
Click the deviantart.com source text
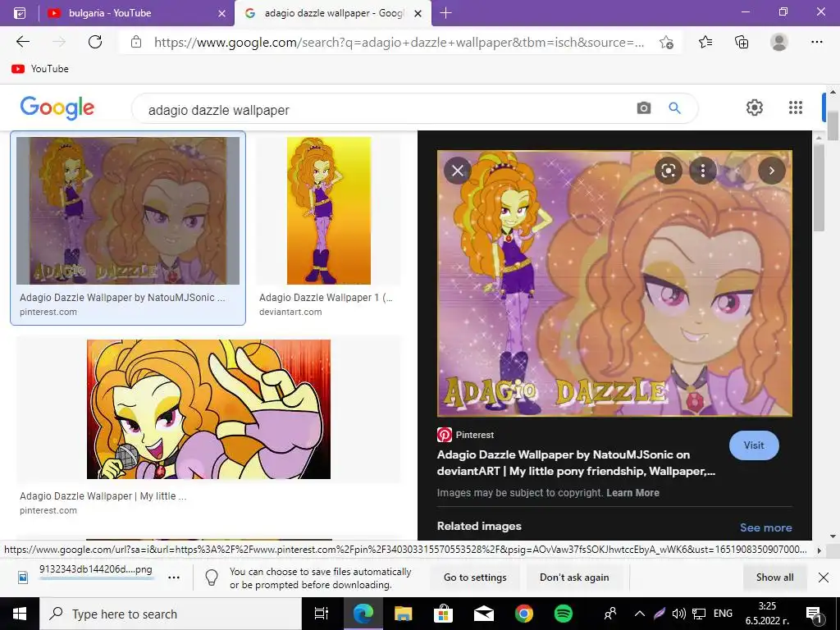290,312
